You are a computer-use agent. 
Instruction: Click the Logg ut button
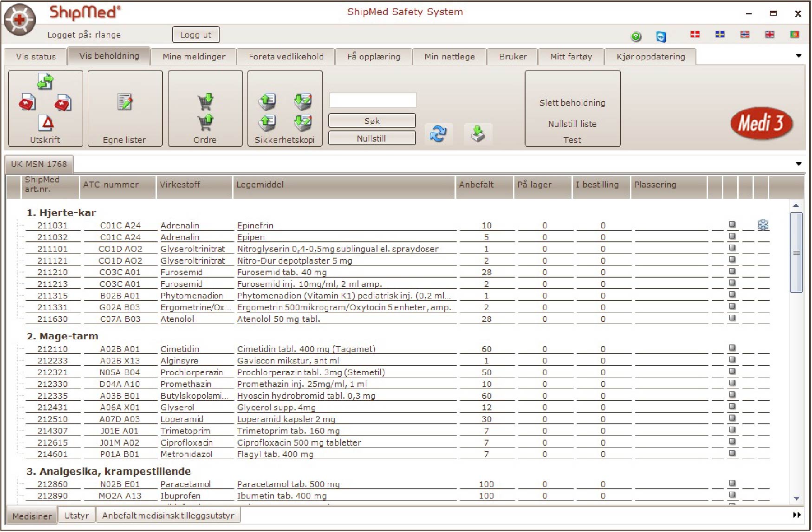195,34
